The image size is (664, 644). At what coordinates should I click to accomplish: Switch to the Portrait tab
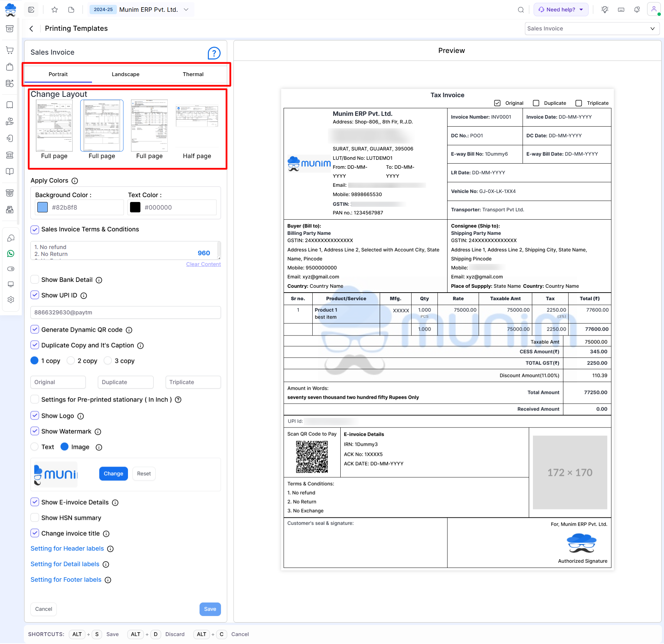(x=58, y=74)
